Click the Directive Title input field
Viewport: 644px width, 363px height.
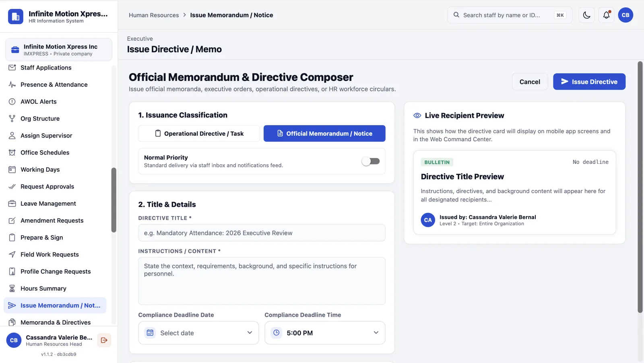pyautogui.click(x=262, y=233)
